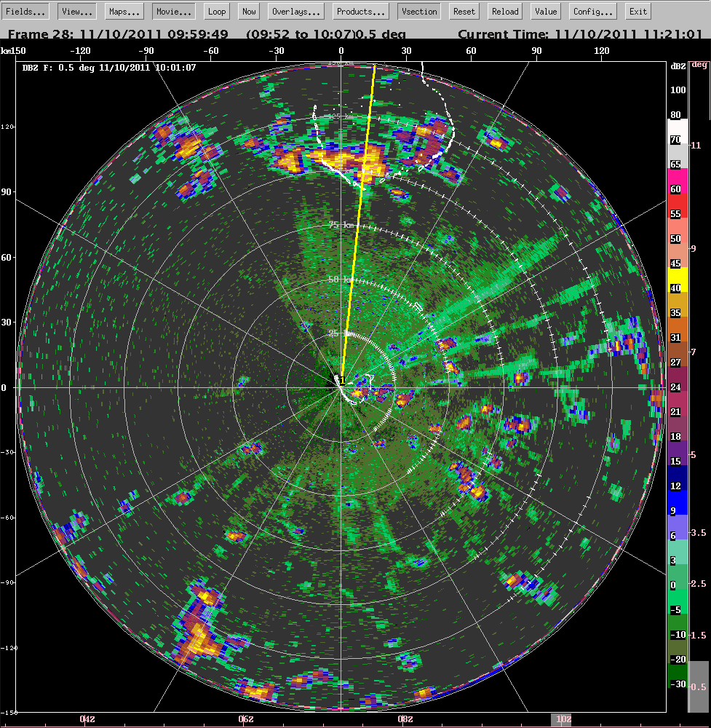This screenshot has width=711, height=728.
Task: Open the Products... dialog button
Action: 361,11
